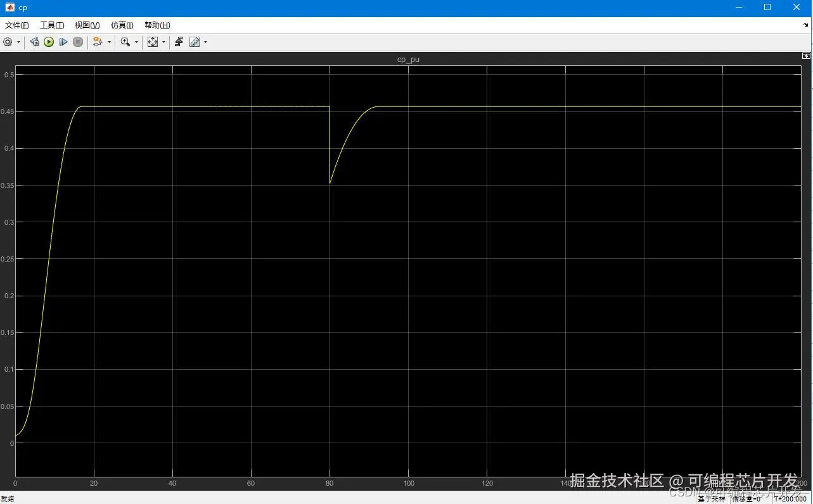Maximize the cp scope window
813x504 pixels.
point(767,8)
